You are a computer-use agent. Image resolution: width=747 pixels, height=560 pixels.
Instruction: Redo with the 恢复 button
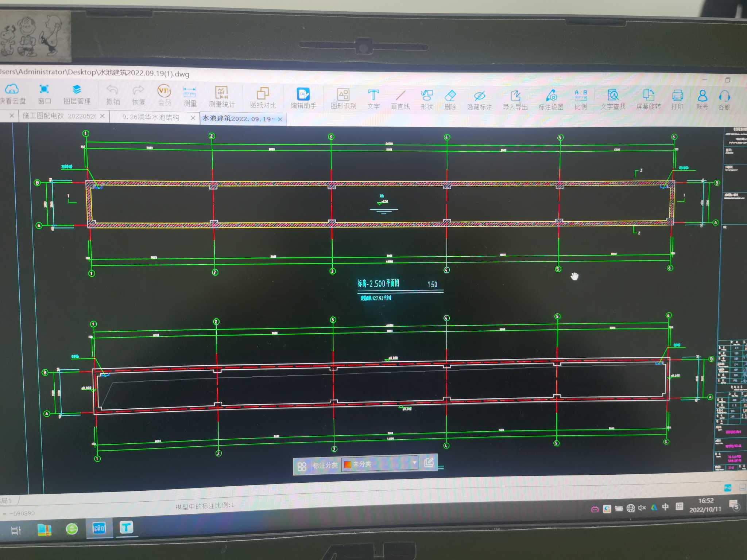[x=138, y=96]
